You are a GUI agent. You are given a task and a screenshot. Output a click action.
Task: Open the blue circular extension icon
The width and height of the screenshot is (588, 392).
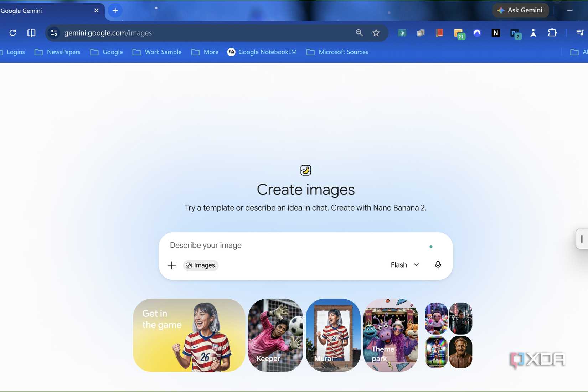coord(477,33)
